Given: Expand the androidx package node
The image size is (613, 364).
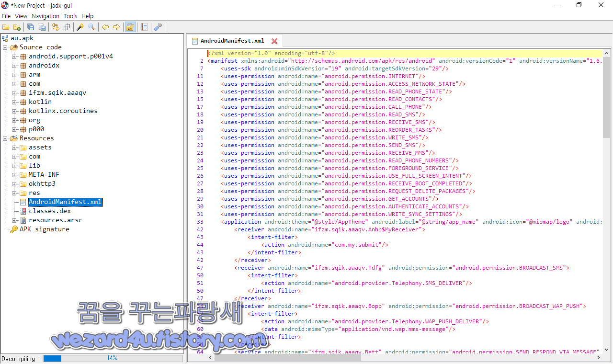Looking at the screenshot, I should [x=14, y=66].
